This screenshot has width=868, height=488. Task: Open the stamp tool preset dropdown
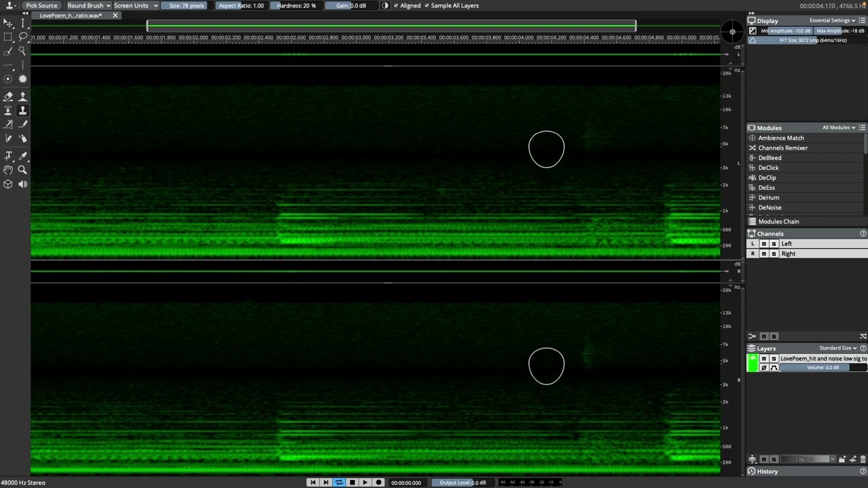pyautogui.click(x=10, y=5)
